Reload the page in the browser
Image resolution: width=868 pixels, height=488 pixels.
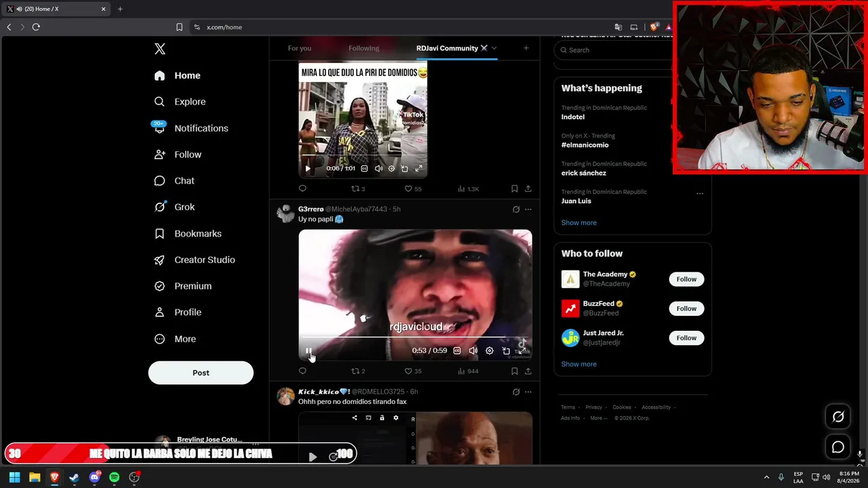tap(36, 27)
